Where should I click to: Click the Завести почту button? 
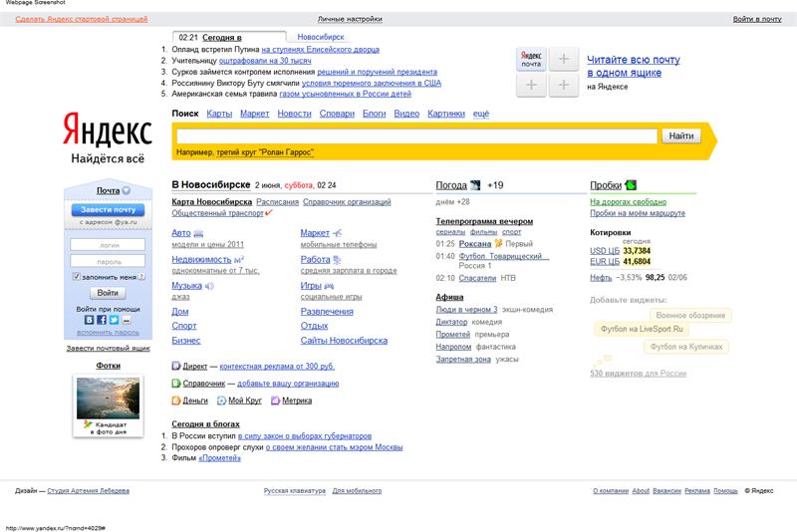point(108,209)
